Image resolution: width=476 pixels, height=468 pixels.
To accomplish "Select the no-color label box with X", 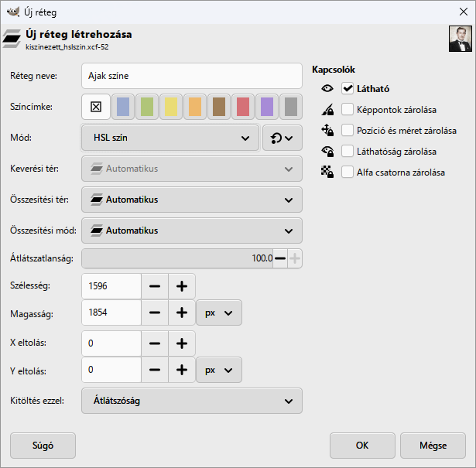I will click(x=96, y=107).
